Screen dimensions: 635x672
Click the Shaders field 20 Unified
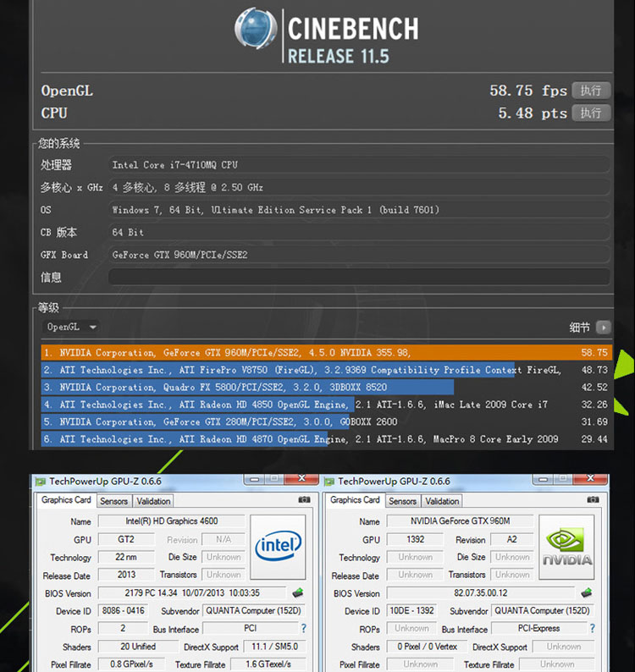(138, 647)
